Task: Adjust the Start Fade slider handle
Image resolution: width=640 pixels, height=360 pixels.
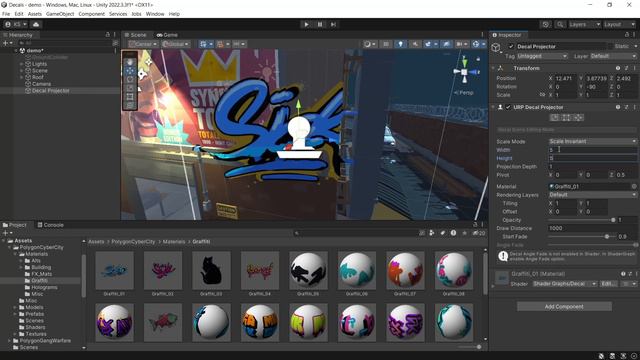Action: click(607, 237)
